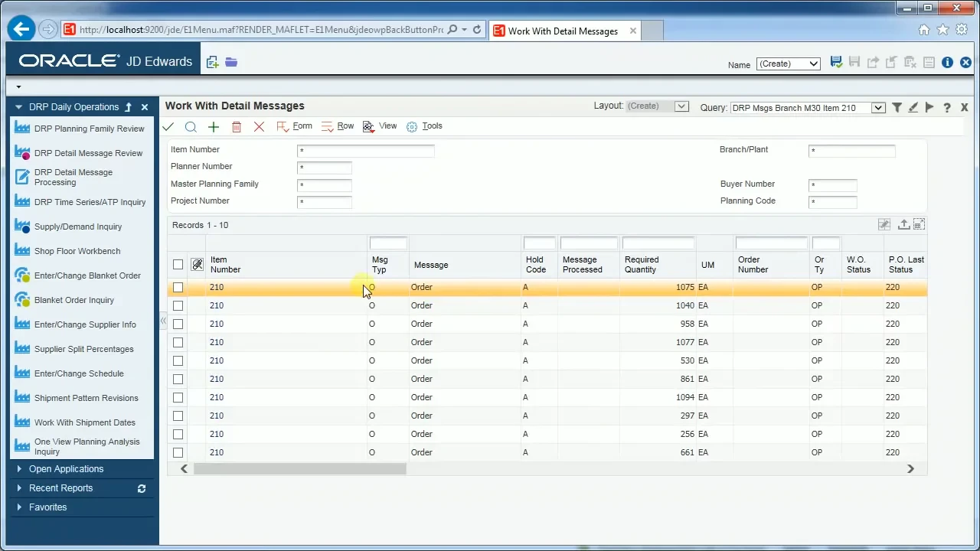
Task: Delete a record using the trash icon
Action: 237,126
